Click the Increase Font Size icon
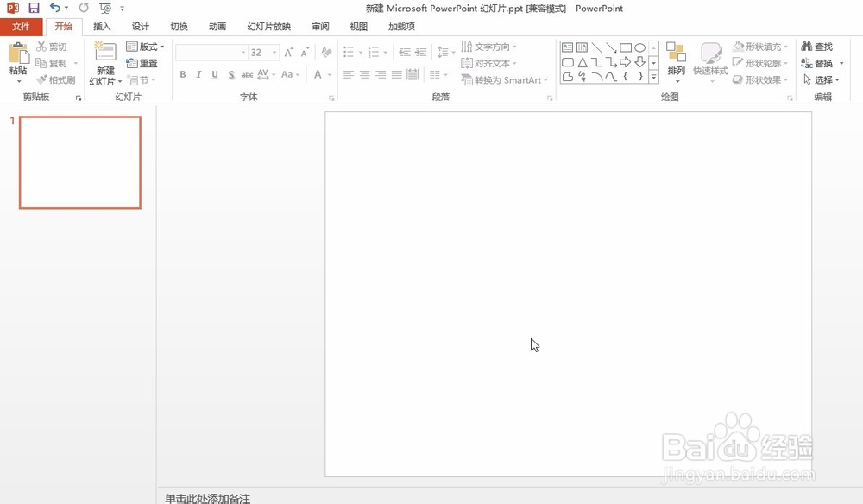The width and height of the screenshot is (863, 504). click(x=289, y=53)
